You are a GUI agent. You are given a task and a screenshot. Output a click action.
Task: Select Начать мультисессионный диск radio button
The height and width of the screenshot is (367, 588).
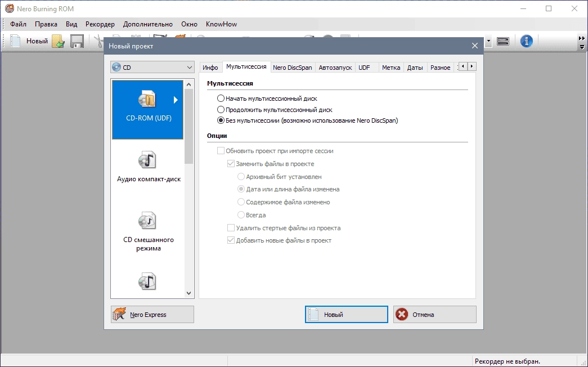click(x=221, y=99)
